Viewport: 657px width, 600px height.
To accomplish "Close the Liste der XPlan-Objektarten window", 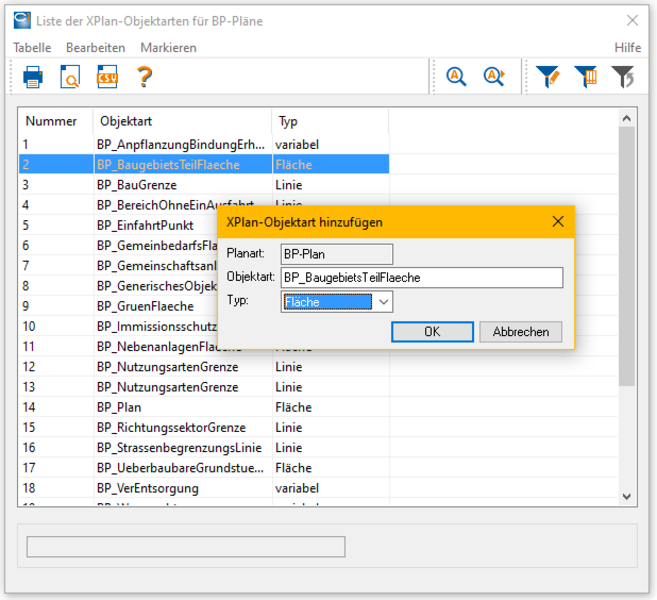I will [632, 20].
